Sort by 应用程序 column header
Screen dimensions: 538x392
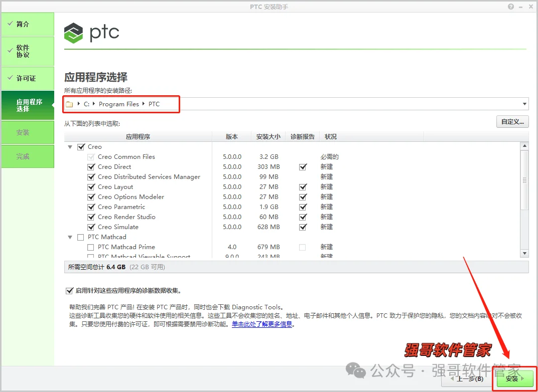[138, 137]
